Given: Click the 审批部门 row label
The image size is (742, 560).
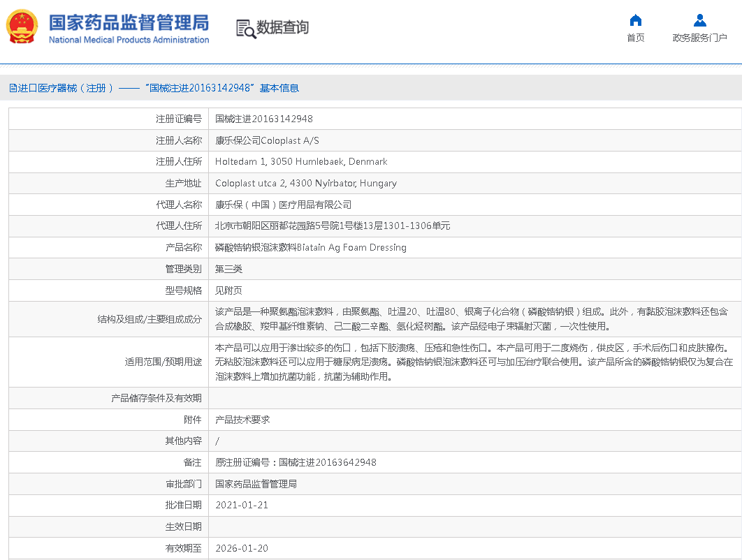Looking at the screenshot, I should (x=184, y=485).
